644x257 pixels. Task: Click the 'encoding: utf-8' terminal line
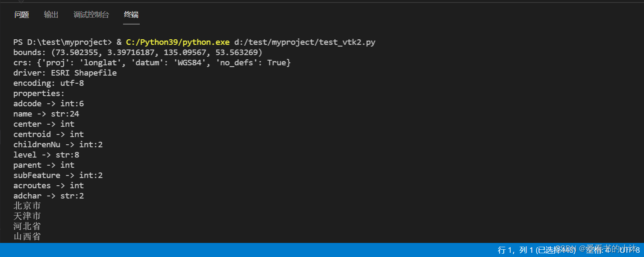tap(48, 83)
